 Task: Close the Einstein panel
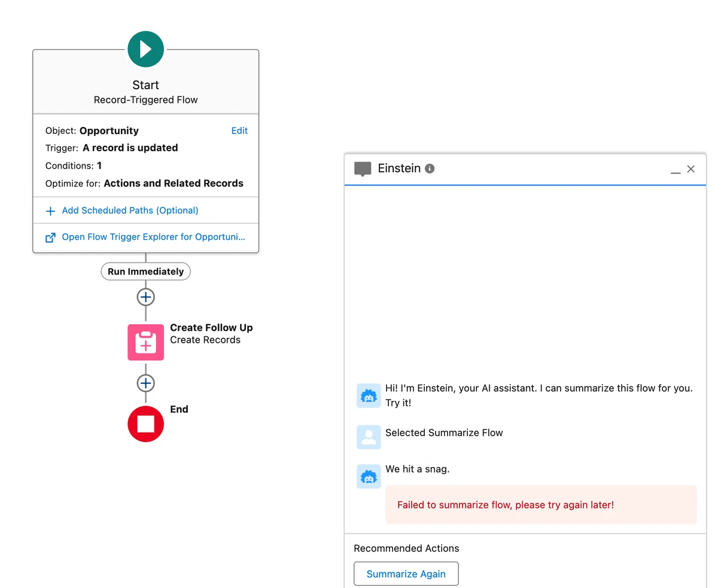coord(691,169)
